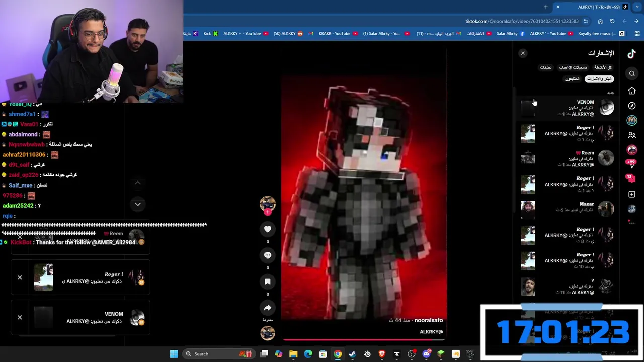Viewport: 644px width, 362px height.
Task: Select the 'الذكر والإشارات' filter
Action: point(600,79)
